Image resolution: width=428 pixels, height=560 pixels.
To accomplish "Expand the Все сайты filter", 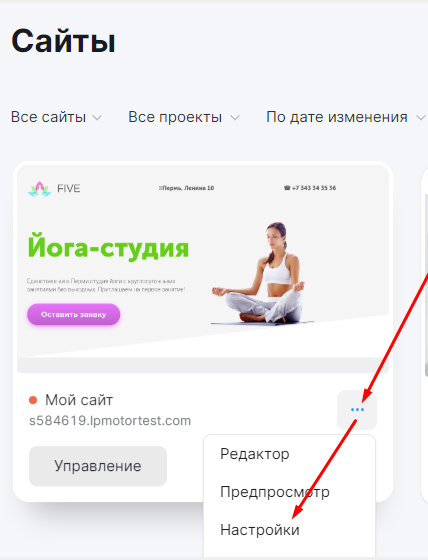I will (56, 117).
